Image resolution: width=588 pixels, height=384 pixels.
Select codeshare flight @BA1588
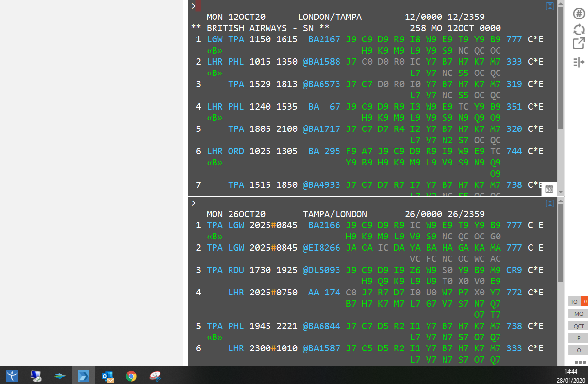tap(321, 62)
